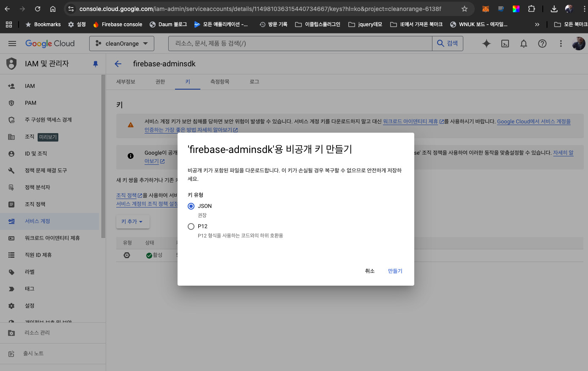Click the browser back arrow
588x371 pixels.
coord(7,9)
